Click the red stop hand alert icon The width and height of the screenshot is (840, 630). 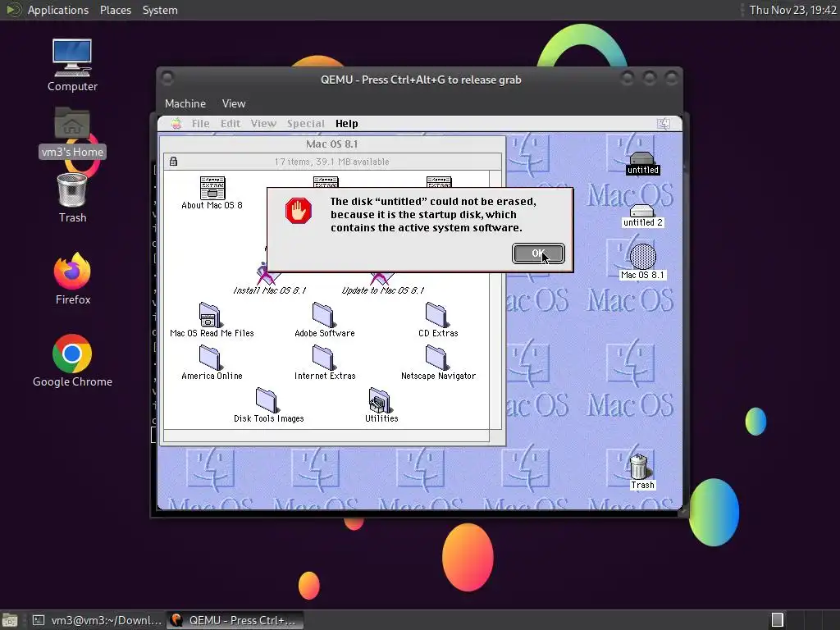coord(299,211)
